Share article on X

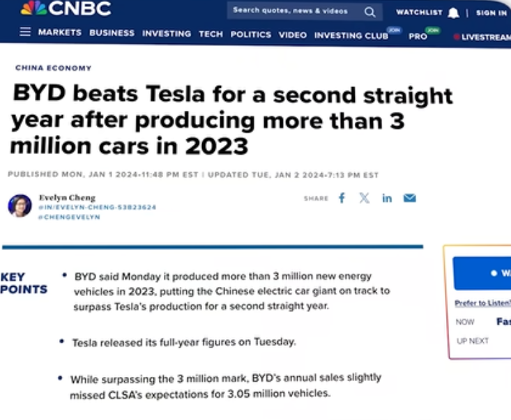tap(364, 198)
